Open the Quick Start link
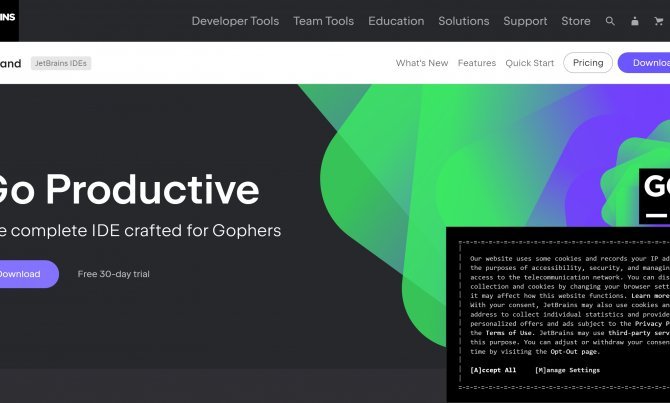Screen dimensions: 670x403 (529, 63)
